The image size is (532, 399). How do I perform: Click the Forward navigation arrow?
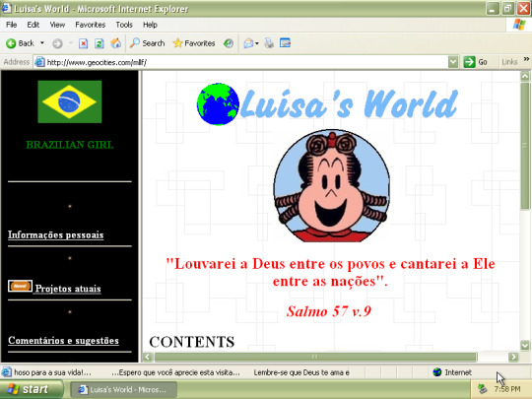coord(57,43)
